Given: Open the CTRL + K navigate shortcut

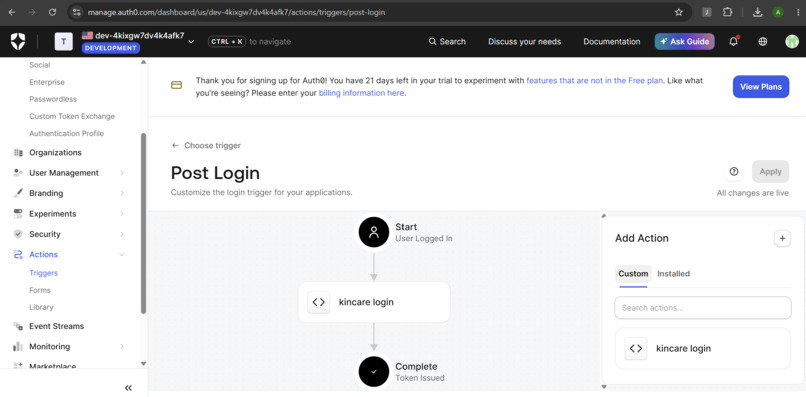Looking at the screenshot, I should 227,42.
